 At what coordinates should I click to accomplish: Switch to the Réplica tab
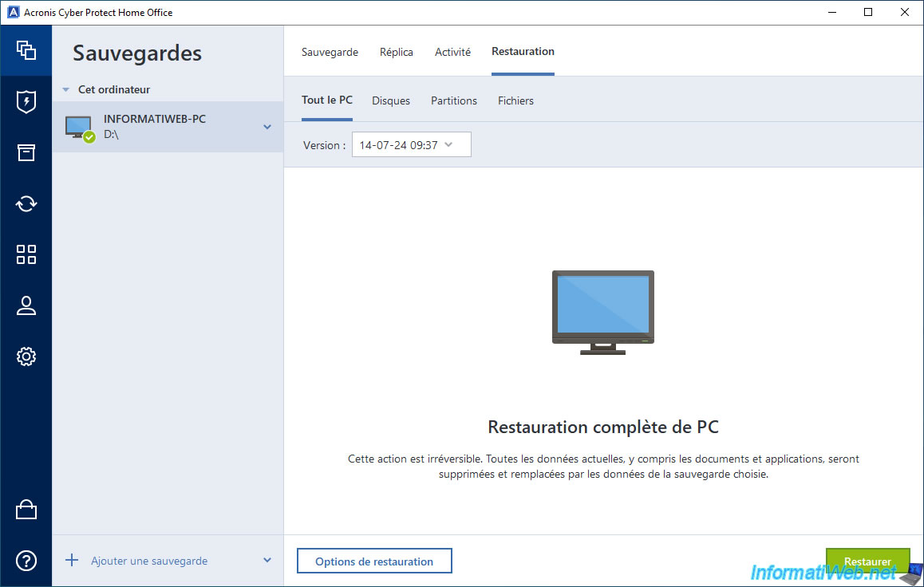tap(396, 52)
